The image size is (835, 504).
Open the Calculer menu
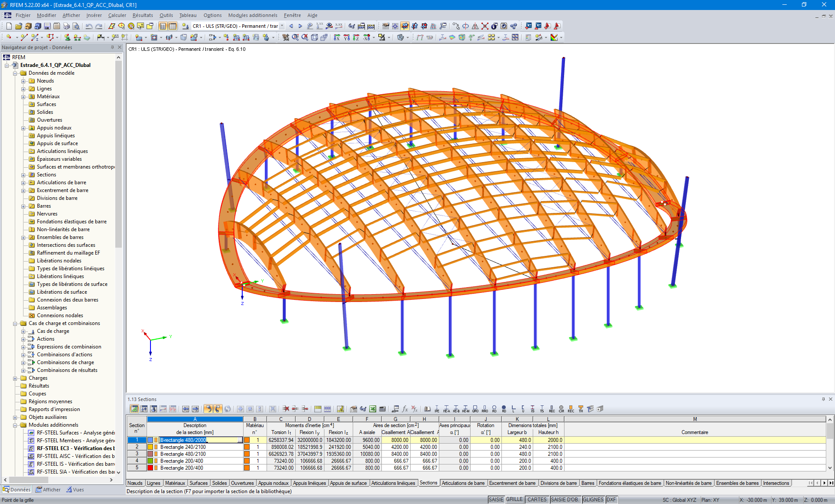pyautogui.click(x=117, y=15)
